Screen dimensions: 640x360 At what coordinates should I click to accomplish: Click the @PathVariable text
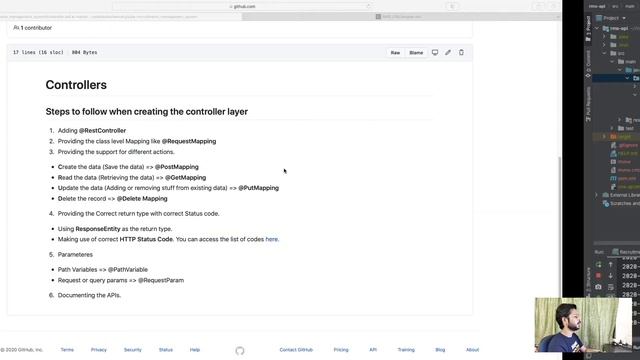[128, 270]
